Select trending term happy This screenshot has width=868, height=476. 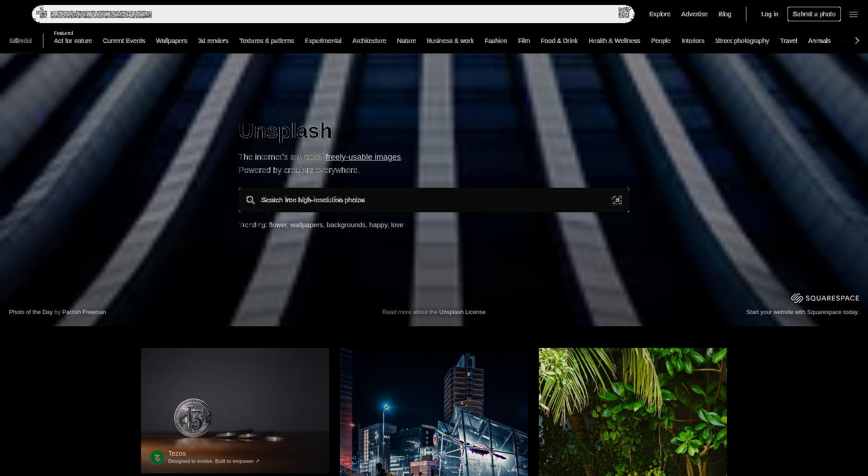pos(378,225)
